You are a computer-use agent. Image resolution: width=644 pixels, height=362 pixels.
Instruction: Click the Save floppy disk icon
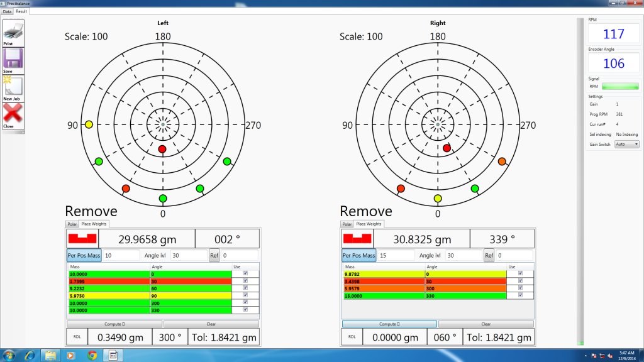pyautogui.click(x=13, y=60)
